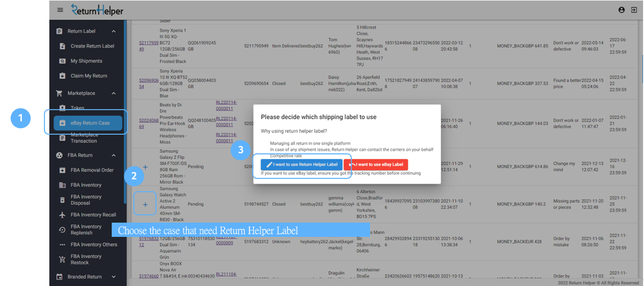Expand the Branded Return sidebar section
This screenshot has height=286, width=644.
tap(114, 277)
